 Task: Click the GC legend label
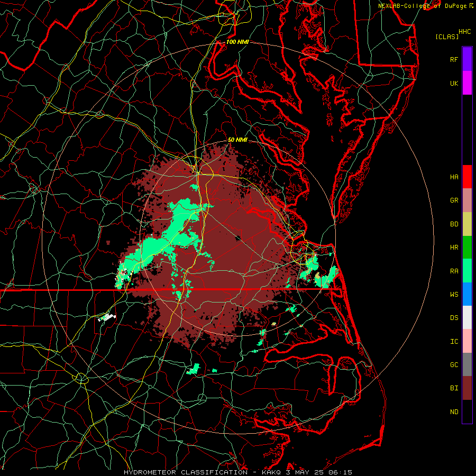pos(454,364)
